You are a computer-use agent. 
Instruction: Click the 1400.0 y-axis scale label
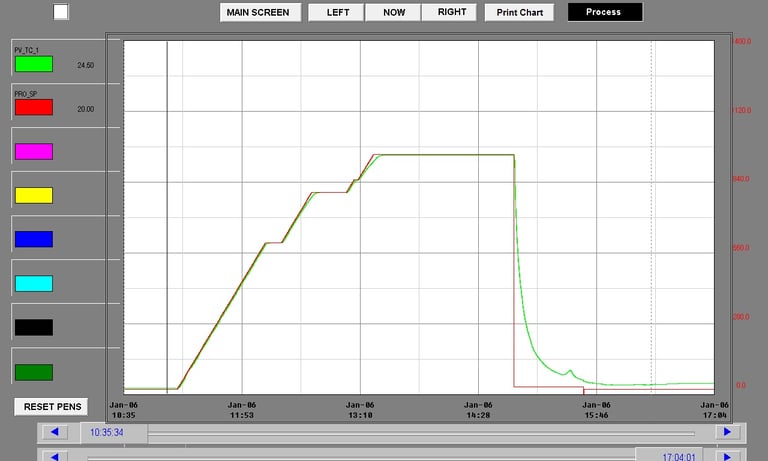click(742, 42)
